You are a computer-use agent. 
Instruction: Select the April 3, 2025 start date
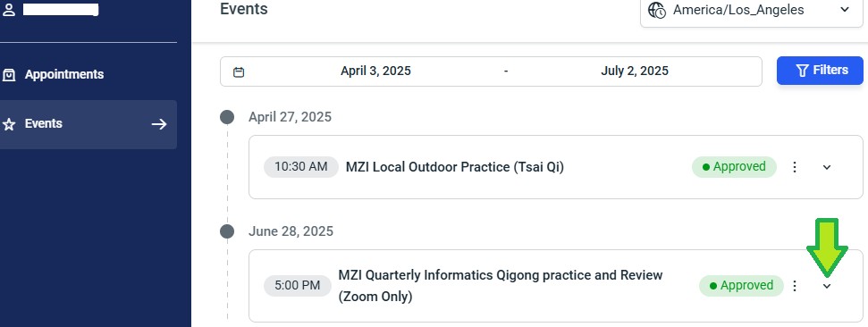(x=375, y=71)
